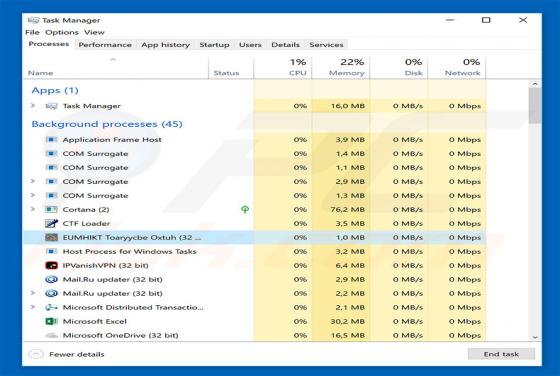Click IPVanishVPN's 6,4 MB memory value
This screenshot has width=560, height=376.
[x=350, y=265]
